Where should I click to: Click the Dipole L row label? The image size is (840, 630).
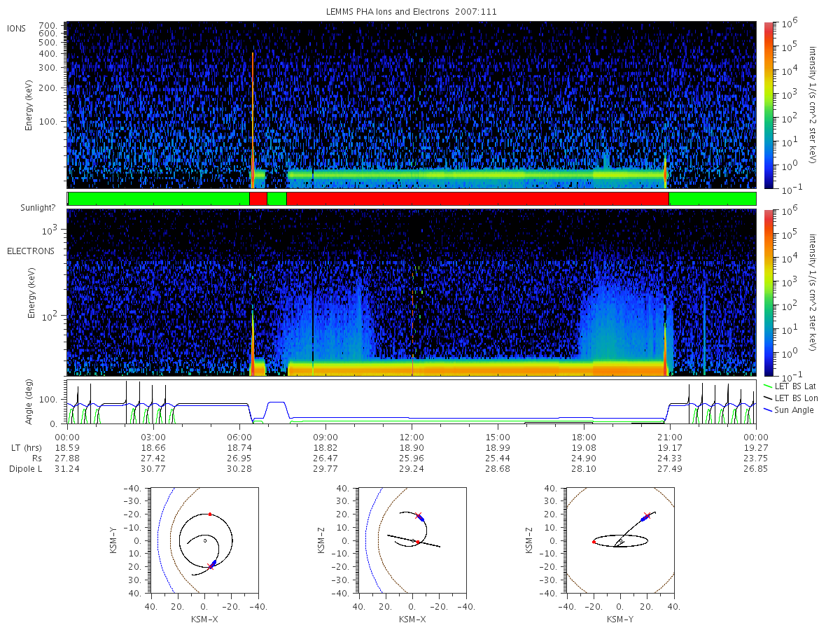point(25,468)
